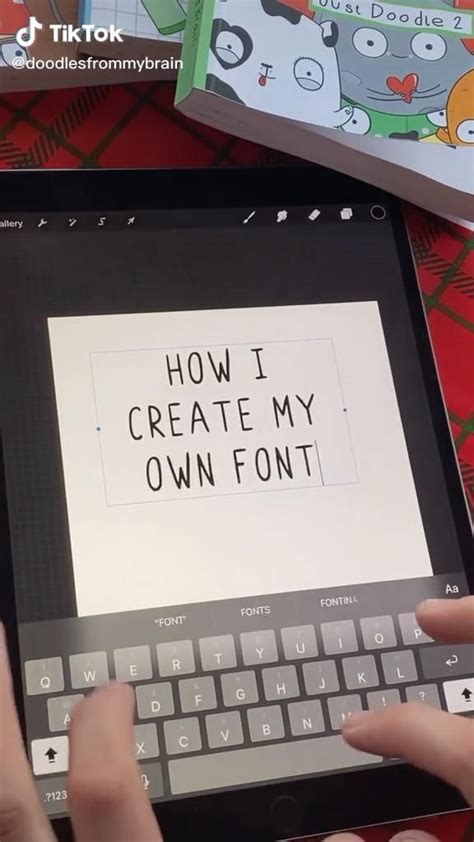Choose the "FONT" keyboard suggestion
The image size is (474, 842).
(170, 622)
